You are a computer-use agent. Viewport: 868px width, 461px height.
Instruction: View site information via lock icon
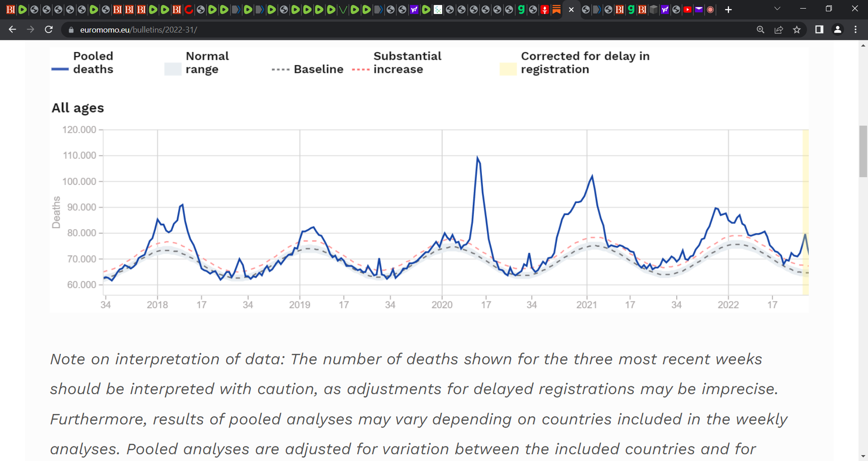point(71,30)
